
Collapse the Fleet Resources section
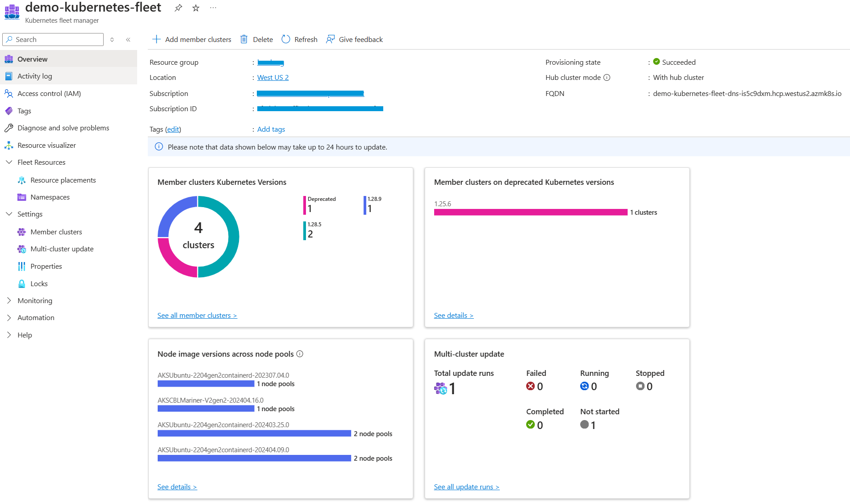pyautogui.click(x=9, y=162)
